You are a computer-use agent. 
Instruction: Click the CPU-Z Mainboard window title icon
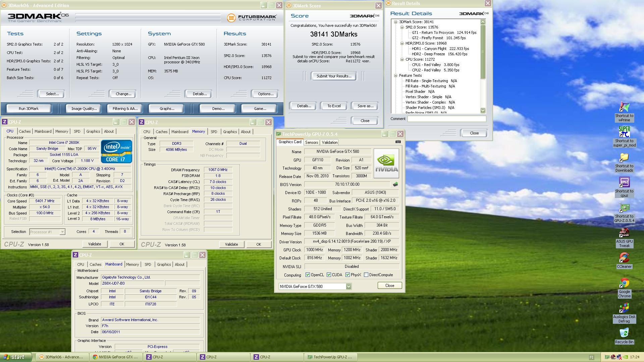(x=75, y=255)
